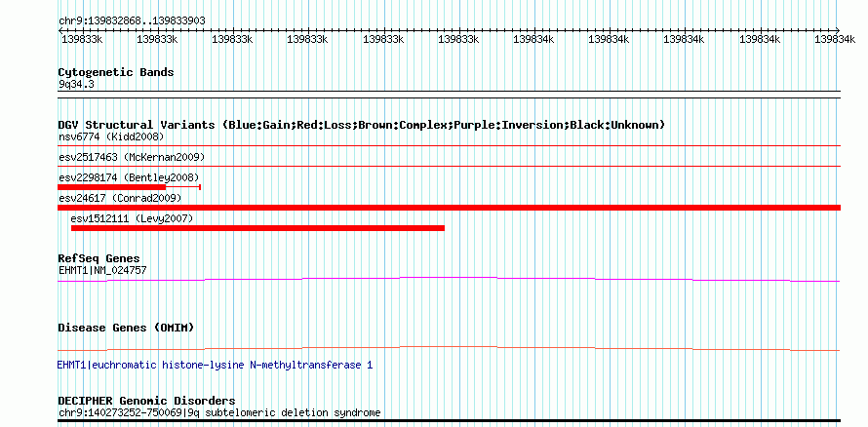Open variant esv1512111 (Levy2007)
This screenshot has height=427, width=868.
pyautogui.click(x=132, y=219)
